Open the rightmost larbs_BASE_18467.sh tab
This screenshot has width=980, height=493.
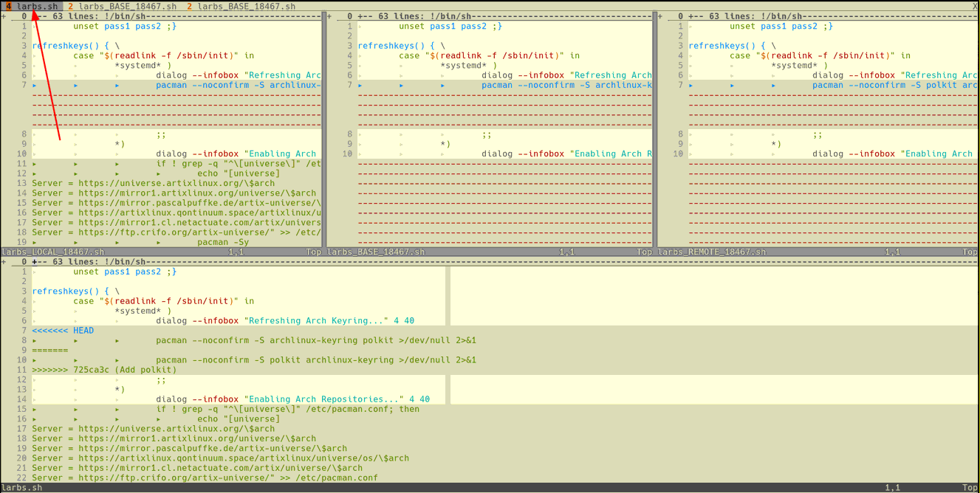(241, 6)
